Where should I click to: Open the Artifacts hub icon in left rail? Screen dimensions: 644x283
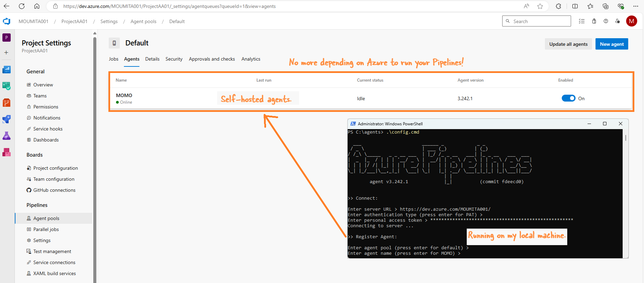pyautogui.click(x=7, y=152)
